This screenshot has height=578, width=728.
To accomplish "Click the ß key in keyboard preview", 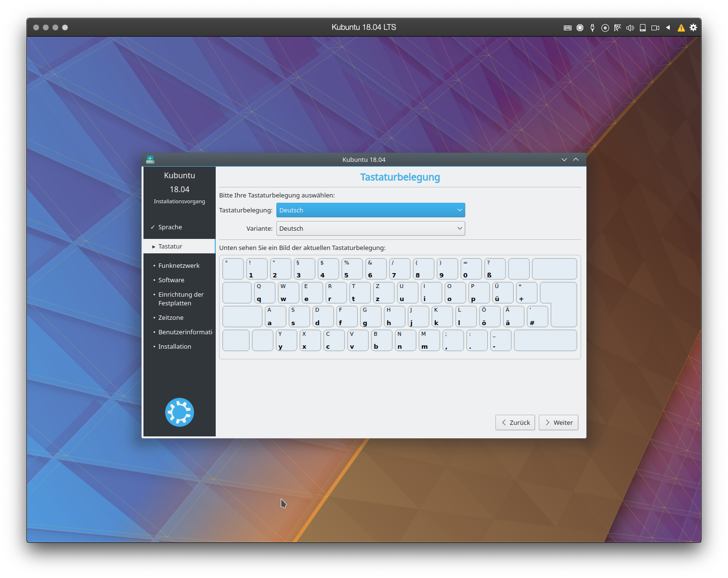I will tap(495, 269).
